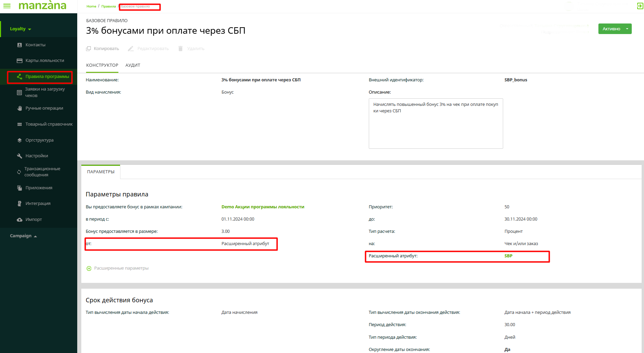Open Demo Акции программы лояльности link
Image resolution: width=644 pixels, height=353 pixels.
click(x=263, y=207)
